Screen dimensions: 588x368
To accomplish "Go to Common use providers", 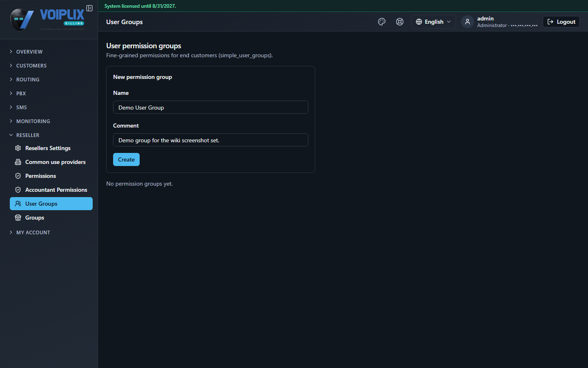I will 51,162.
